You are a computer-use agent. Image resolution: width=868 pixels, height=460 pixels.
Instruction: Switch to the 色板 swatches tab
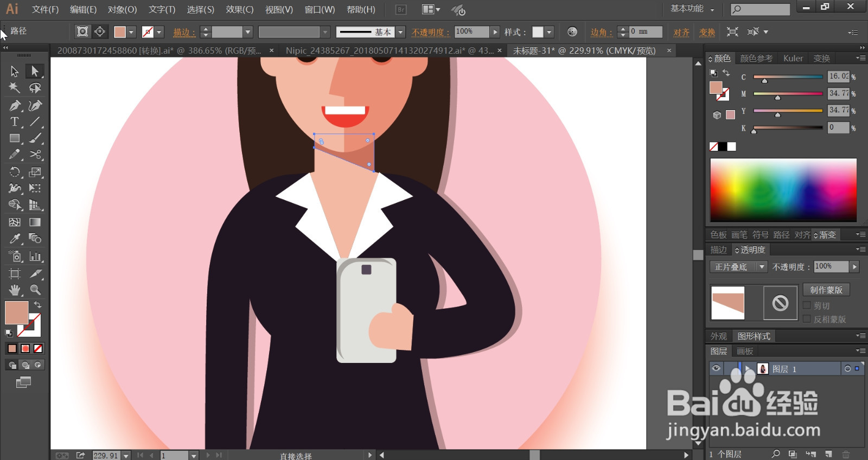tap(718, 234)
